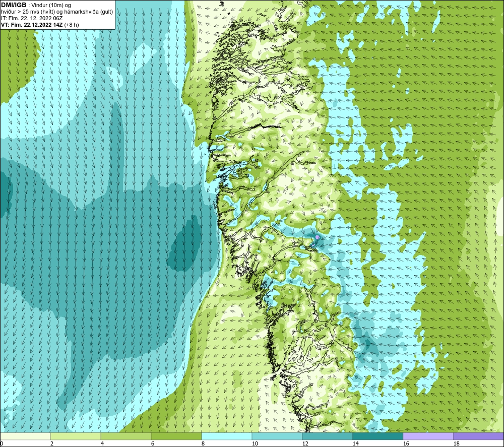Click the light purple 16–18 m/s legend swatch

click(x=428, y=436)
